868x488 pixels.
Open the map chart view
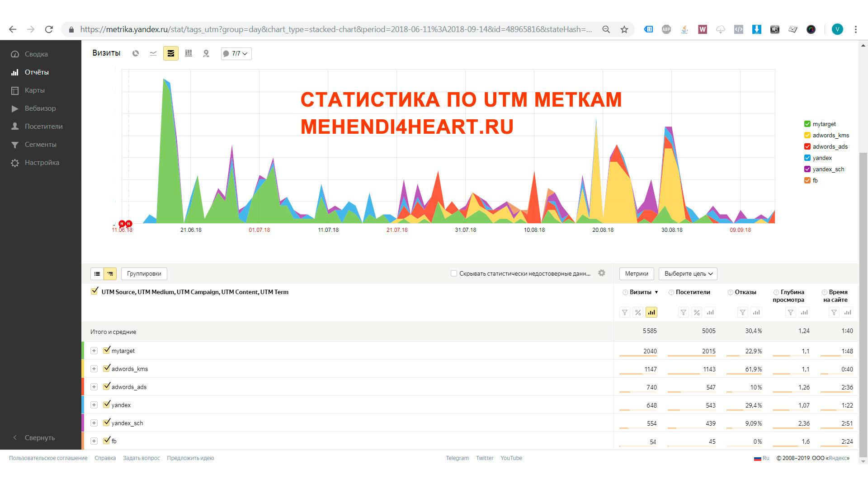click(x=206, y=53)
